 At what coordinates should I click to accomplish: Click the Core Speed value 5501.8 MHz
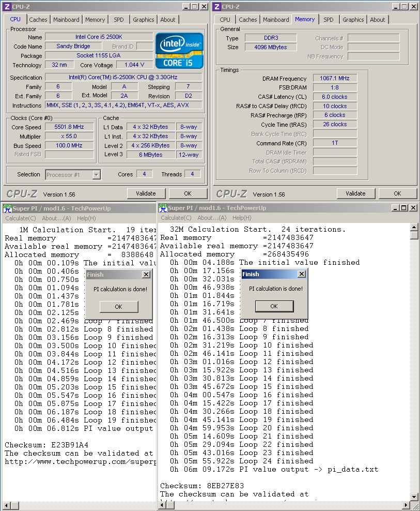[x=69, y=127]
